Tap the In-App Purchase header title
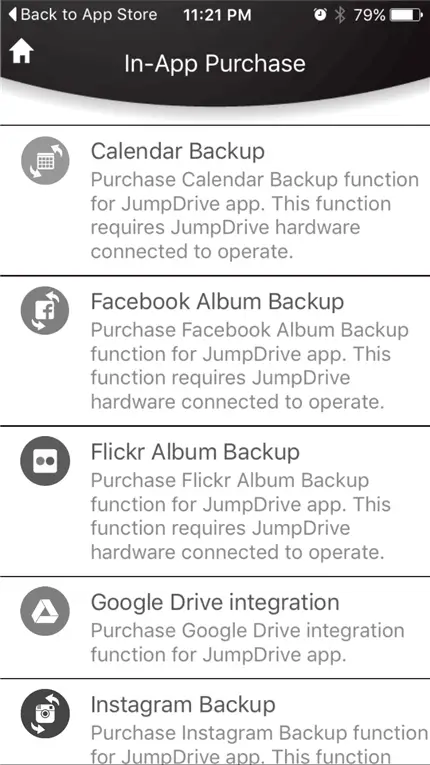 click(215, 64)
